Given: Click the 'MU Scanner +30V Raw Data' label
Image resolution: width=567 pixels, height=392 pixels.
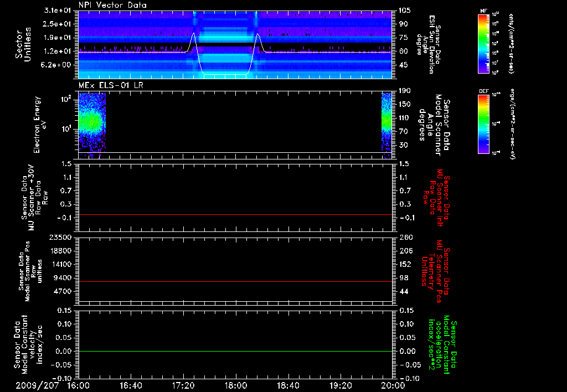Looking at the screenshot, I should [x=34, y=198].
